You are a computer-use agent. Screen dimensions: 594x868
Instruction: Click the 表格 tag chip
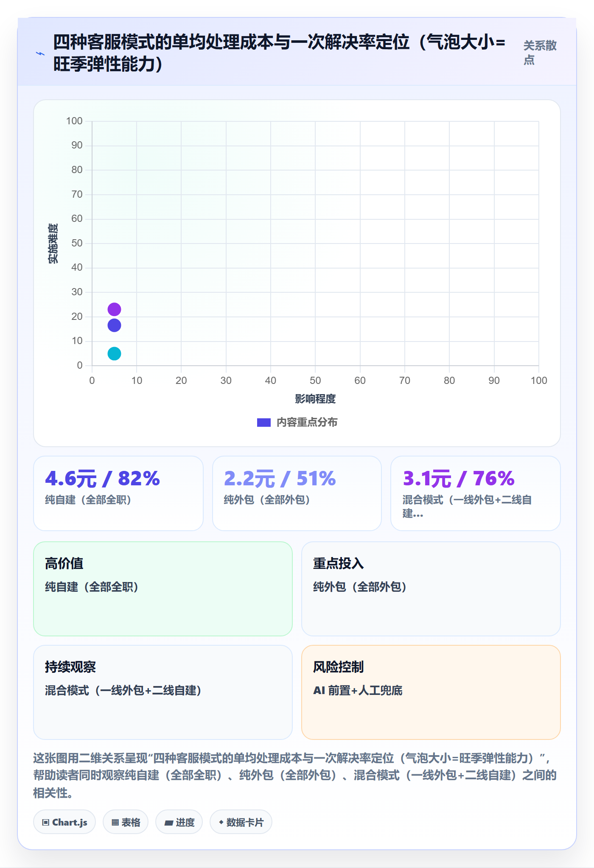126,822
